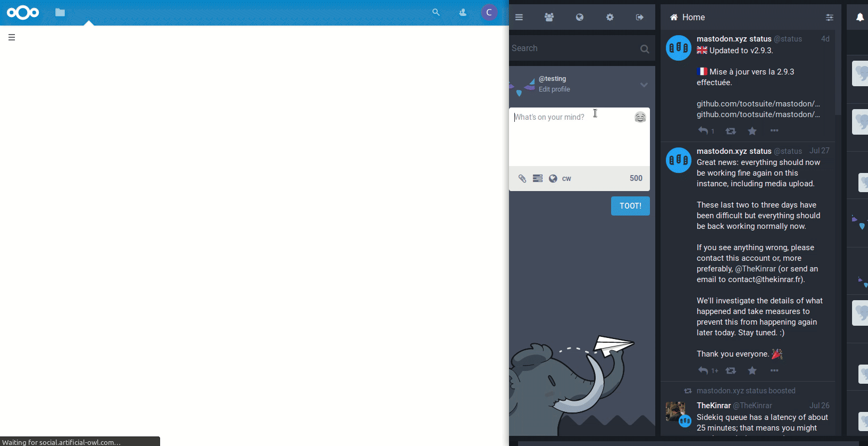Click the Mastodon Search input field

(573, 48)
